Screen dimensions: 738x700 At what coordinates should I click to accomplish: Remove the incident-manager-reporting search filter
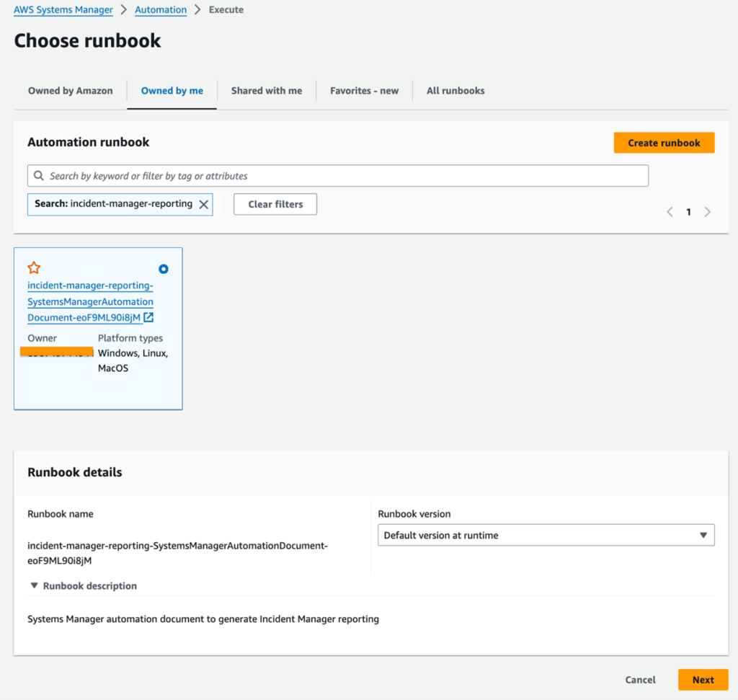(x=203, y=204)
